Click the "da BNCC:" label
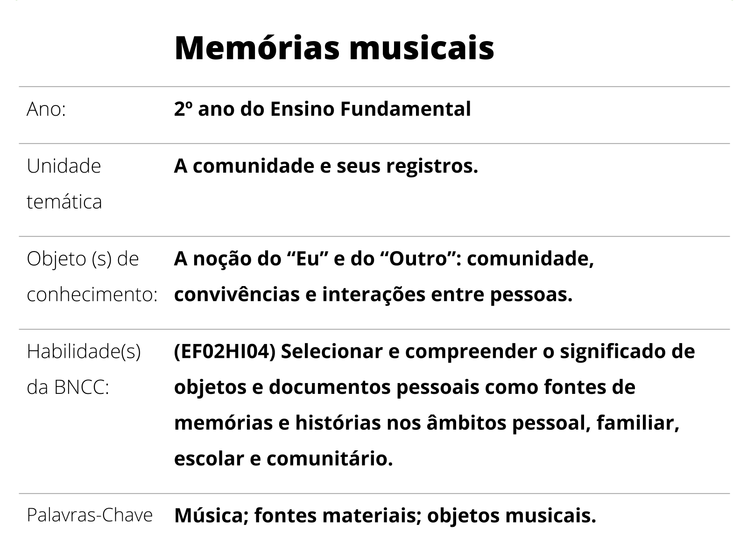Image resolution: width=747 pixels, height=560 pixels. 68,387
